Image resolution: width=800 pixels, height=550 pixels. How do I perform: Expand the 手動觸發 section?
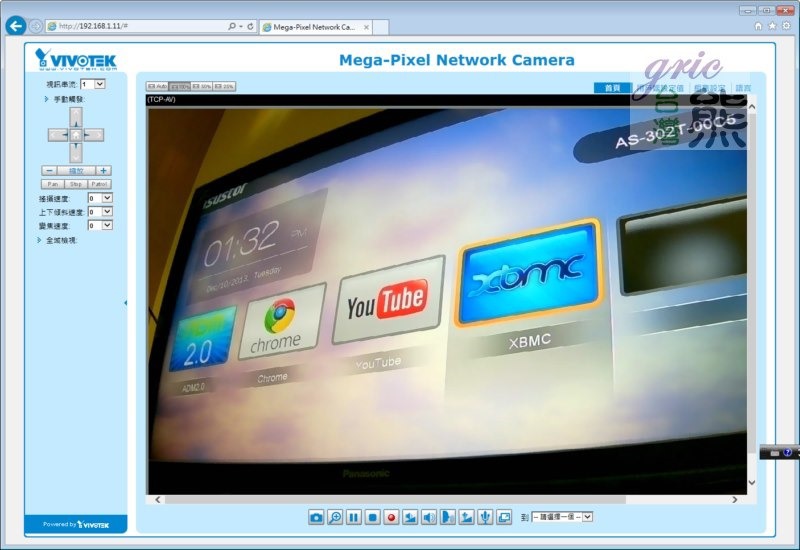click(x=65, y=99)
